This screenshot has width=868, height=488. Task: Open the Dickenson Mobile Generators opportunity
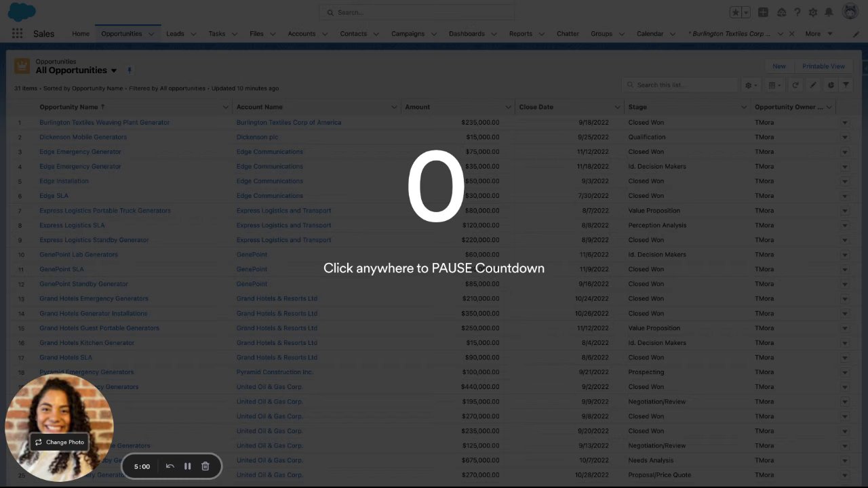tap(83, 137)
